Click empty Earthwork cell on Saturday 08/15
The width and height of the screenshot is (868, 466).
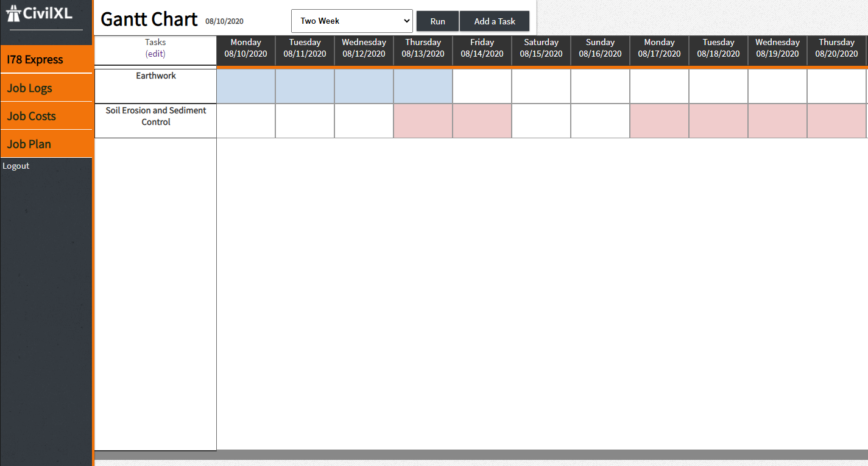click(541, 86)
